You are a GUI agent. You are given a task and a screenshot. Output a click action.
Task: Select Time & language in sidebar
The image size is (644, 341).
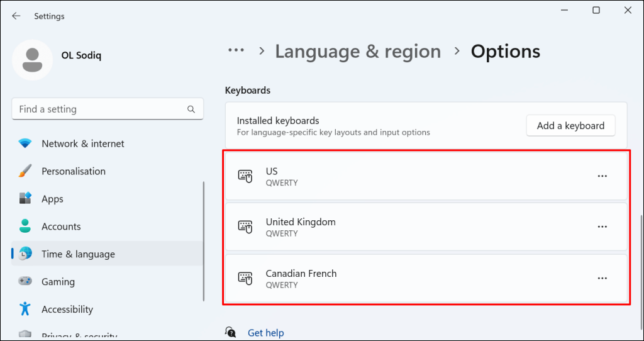(x=78, y=254)
